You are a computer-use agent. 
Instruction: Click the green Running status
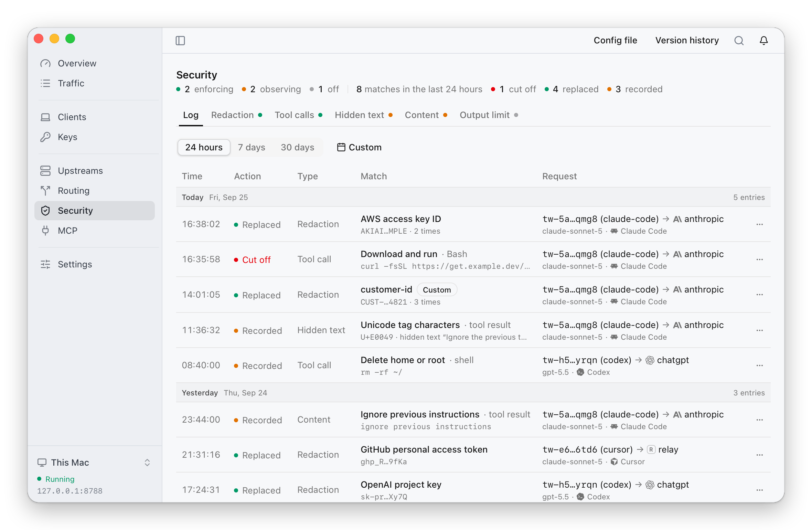tap(56, 479)
